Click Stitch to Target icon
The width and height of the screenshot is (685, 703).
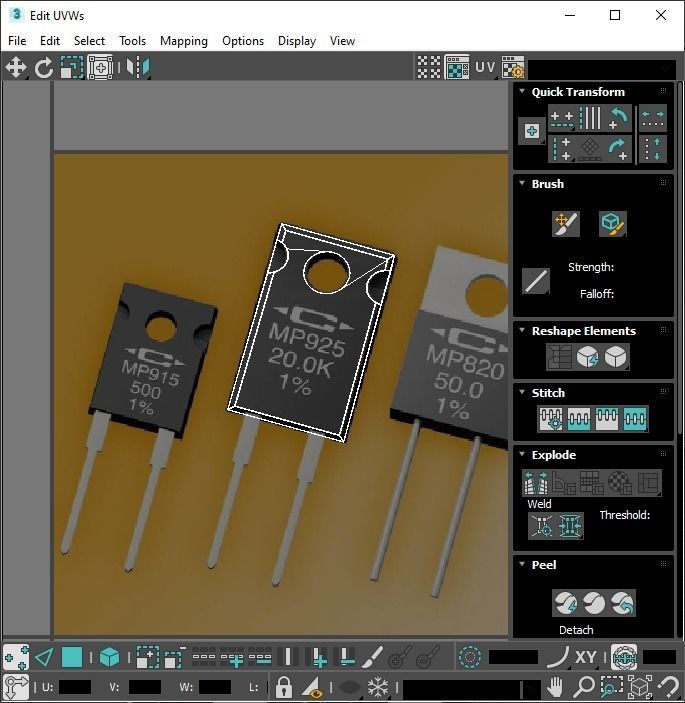551,419
